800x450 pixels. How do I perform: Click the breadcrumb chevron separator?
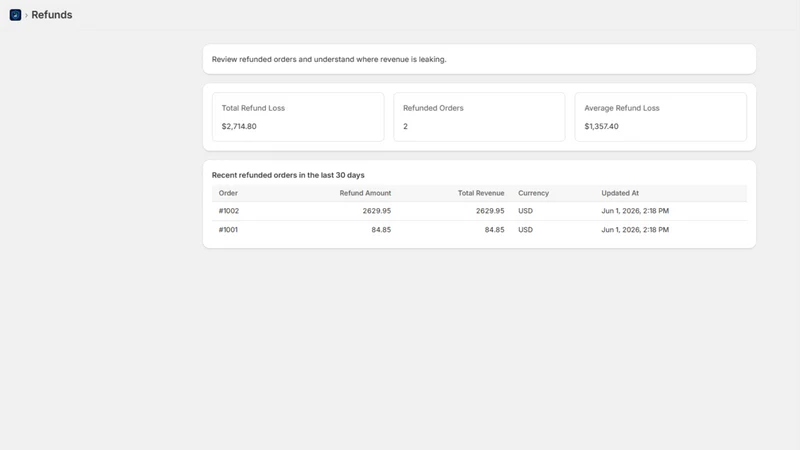[27, 15]
